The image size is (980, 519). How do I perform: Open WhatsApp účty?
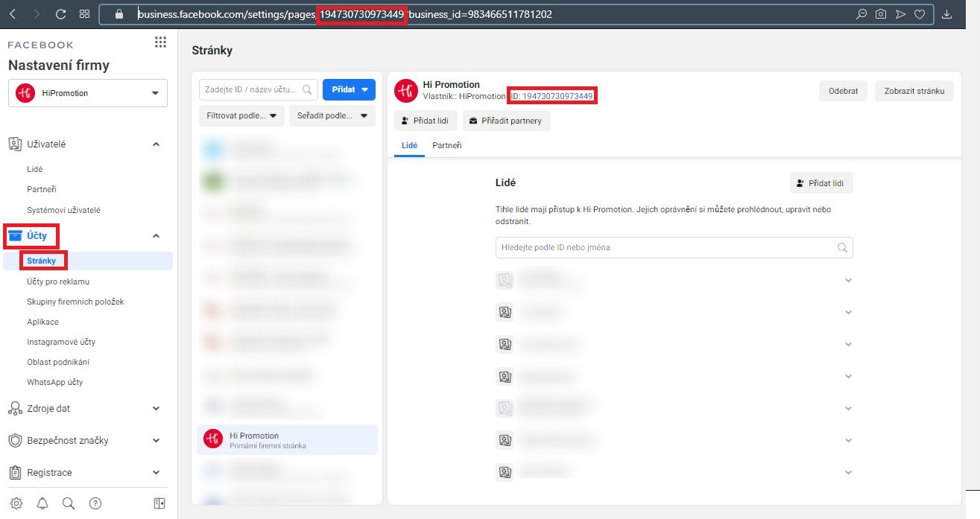point(55,382)
